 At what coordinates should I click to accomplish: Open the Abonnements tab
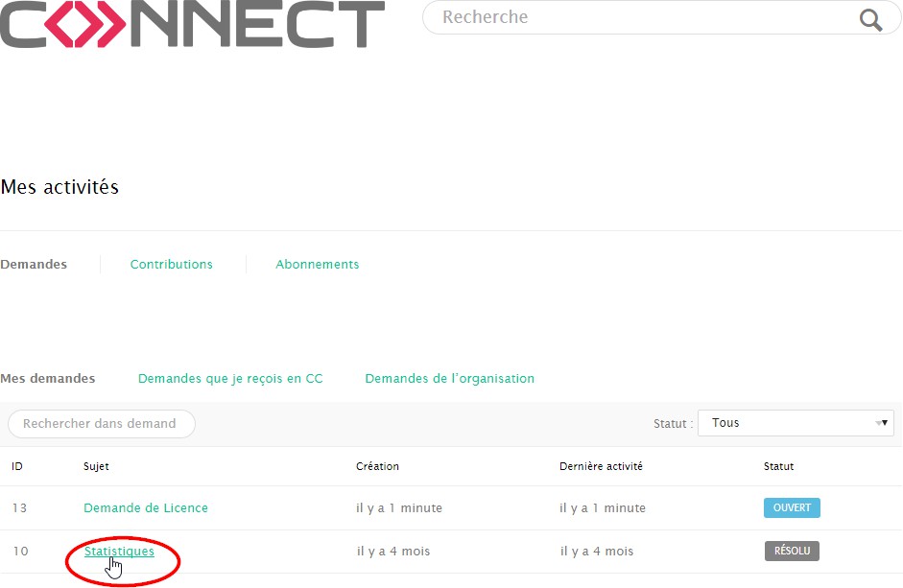(318, 265)
